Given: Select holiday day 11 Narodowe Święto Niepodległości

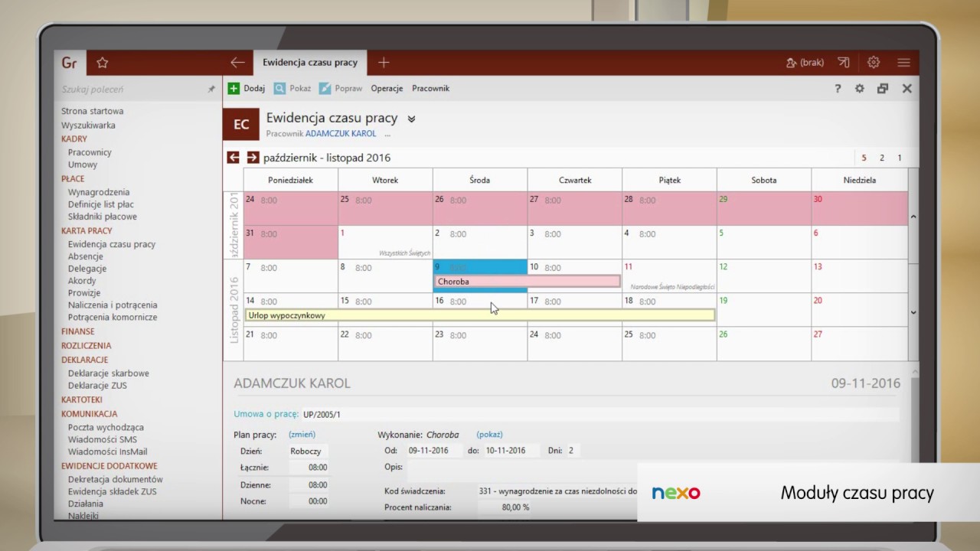Looking at the screenshot, I should coord(669,275).
